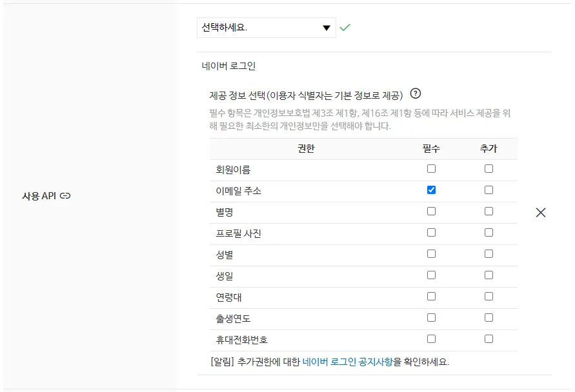Click the green validation checkmark icon

click(345, 28)
